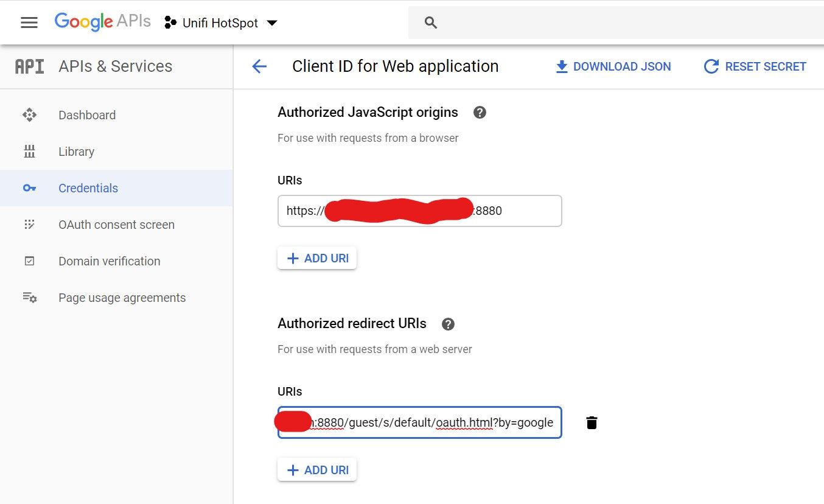Open the hamburger navigation menu
This screenshot has width=824, height=504.
coord(29,23)
